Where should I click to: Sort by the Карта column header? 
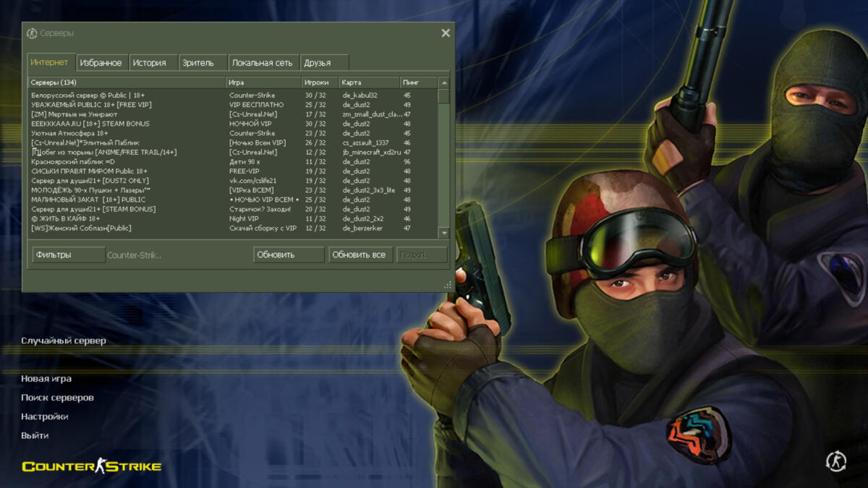point(369,82)
